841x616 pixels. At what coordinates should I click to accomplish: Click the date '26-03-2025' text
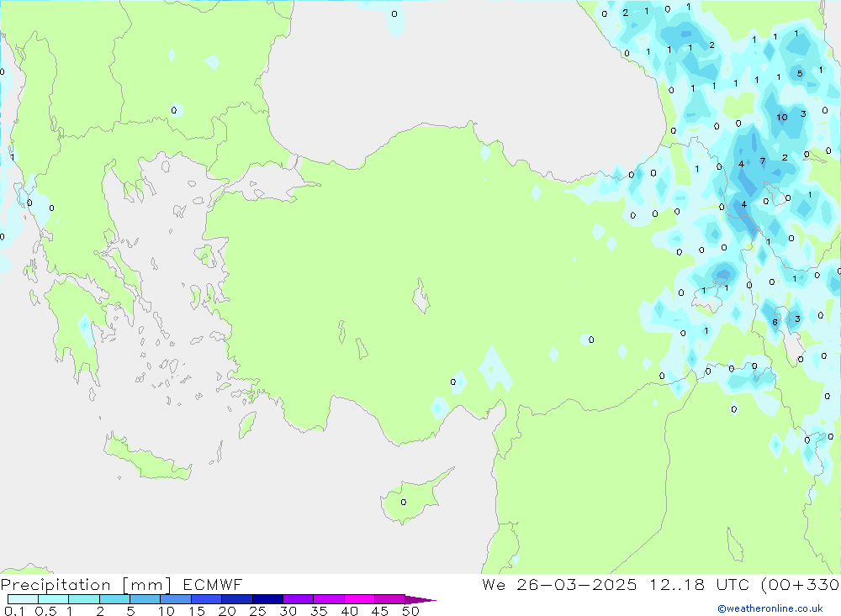point(577,584)
